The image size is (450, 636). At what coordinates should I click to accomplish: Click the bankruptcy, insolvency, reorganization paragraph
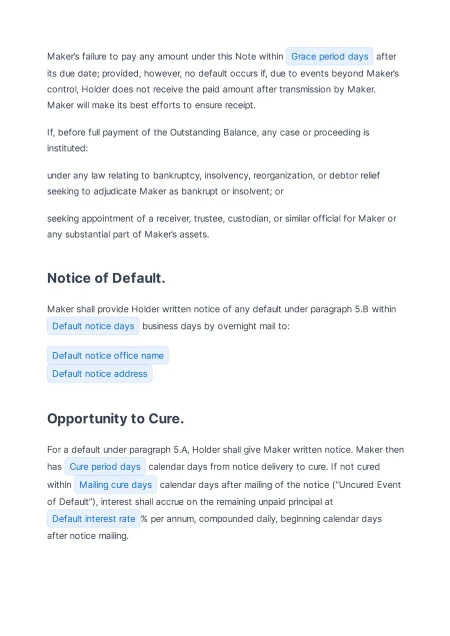tap(213, 183)
